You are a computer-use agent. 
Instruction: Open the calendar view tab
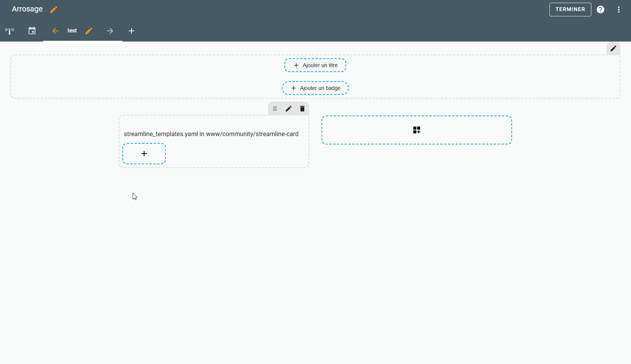click(x=32, y=31)
